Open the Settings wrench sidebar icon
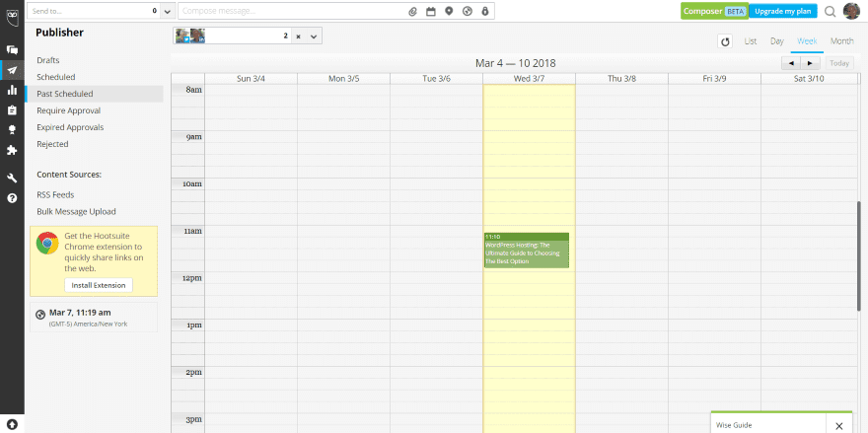The image size is (868, 433). (12, 178)
